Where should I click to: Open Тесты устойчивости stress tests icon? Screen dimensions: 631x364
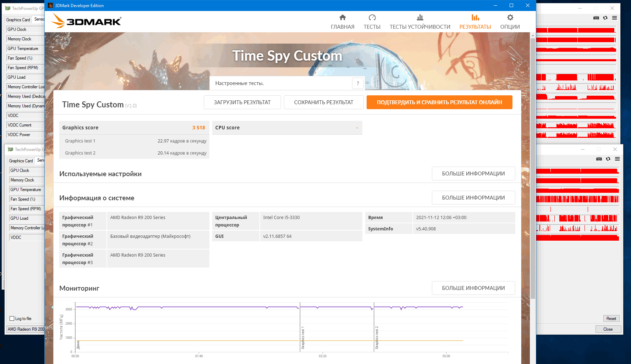coord(420,17)
